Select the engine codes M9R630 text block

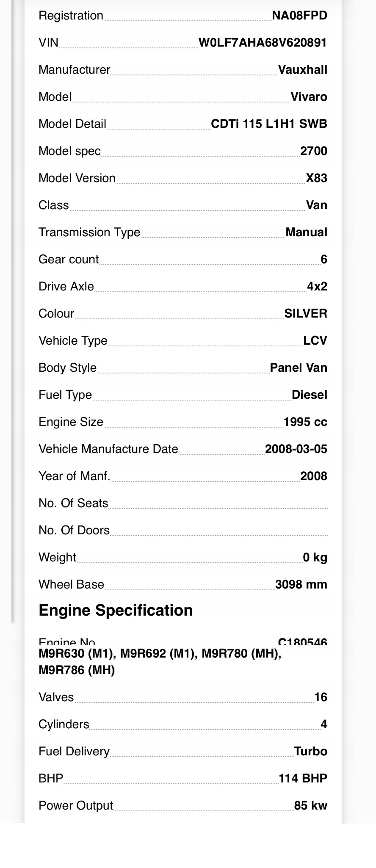tap(160, 662)
